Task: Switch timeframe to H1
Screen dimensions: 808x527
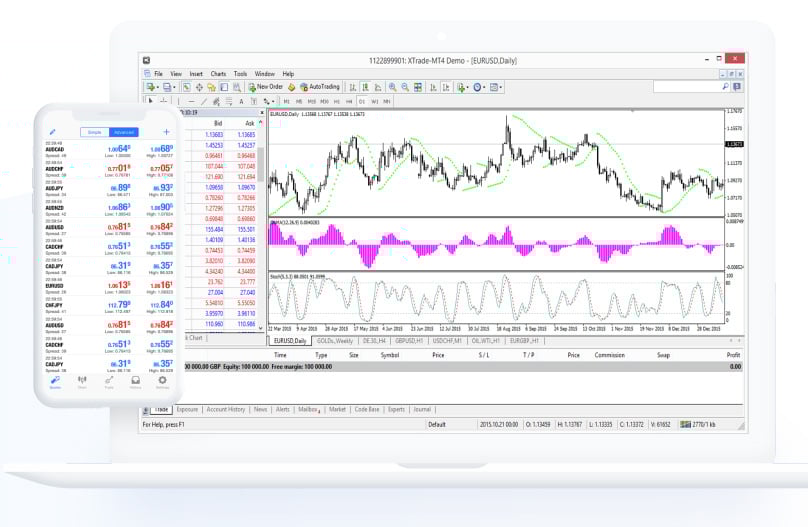Action: click(x=336, y=101)
